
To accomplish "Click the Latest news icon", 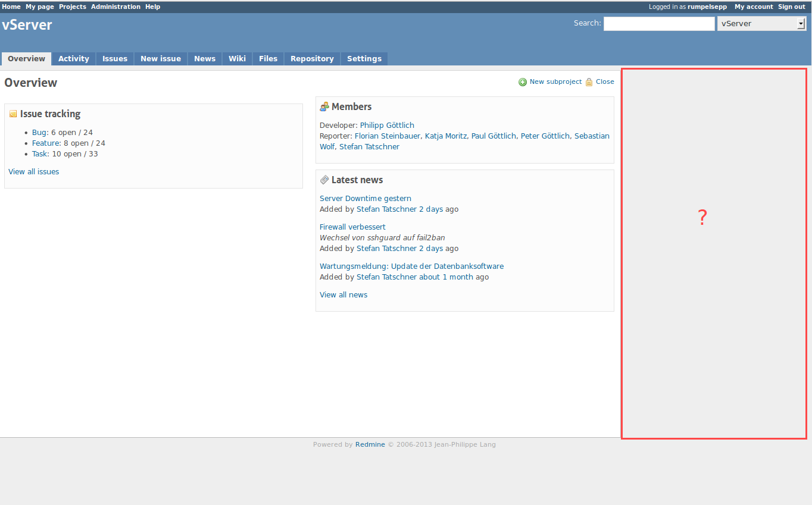I will [324, 180].
